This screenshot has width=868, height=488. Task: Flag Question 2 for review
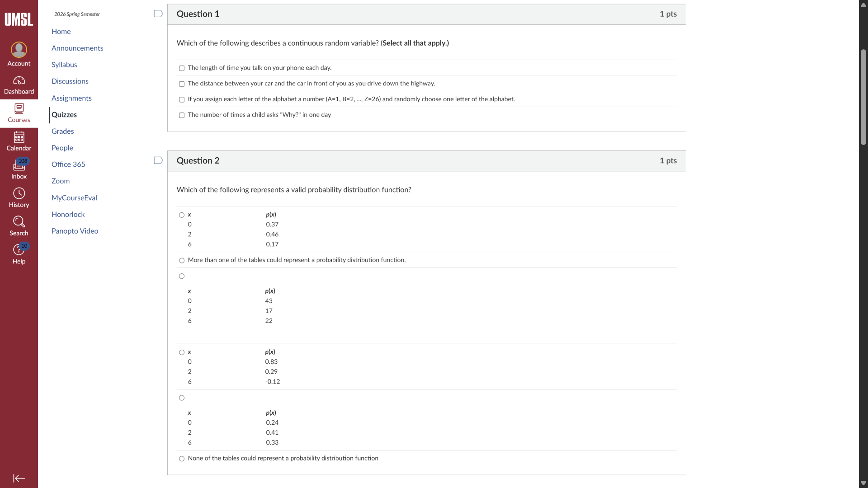[x=158, y=161]
